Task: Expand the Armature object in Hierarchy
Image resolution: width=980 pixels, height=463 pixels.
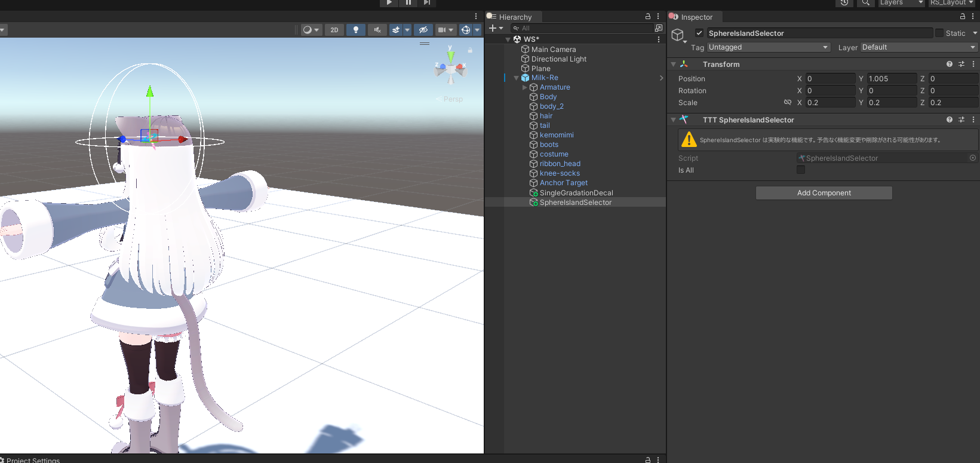Action: [x=525, y=87]
